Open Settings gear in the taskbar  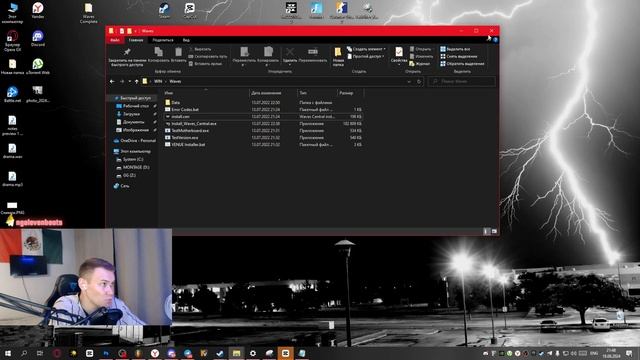click(253, 353)
